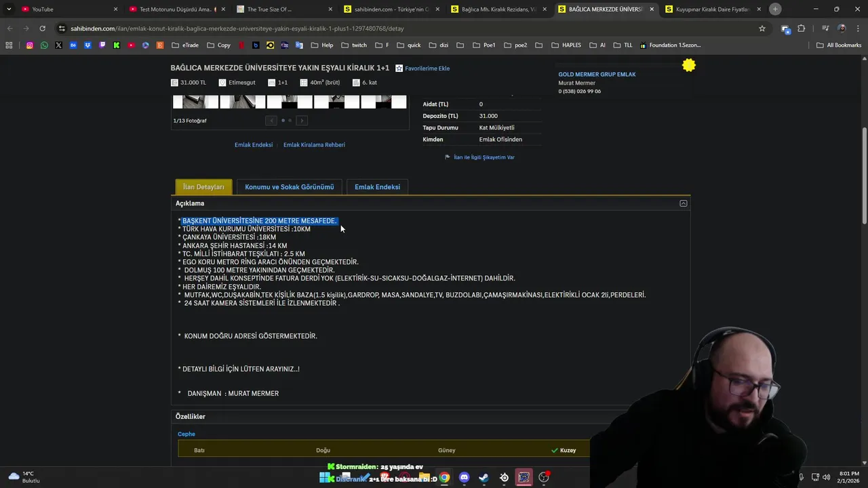Reload the current page
This screenshot has width=868, height=488.
click(x=42, y=28)
